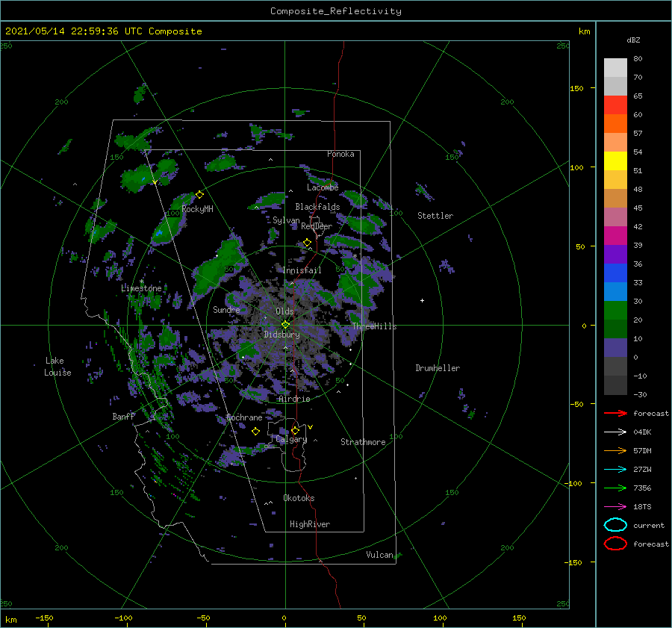
Task: Click the Banff town label
Action: coord(123,416)
